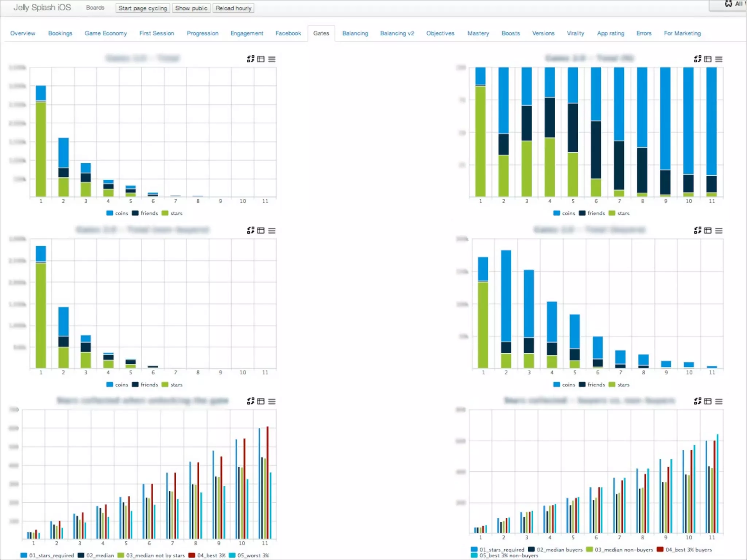The image size is (747, 560).
Task: Switch to the Game Economy tab
Action: pos(106,33)
